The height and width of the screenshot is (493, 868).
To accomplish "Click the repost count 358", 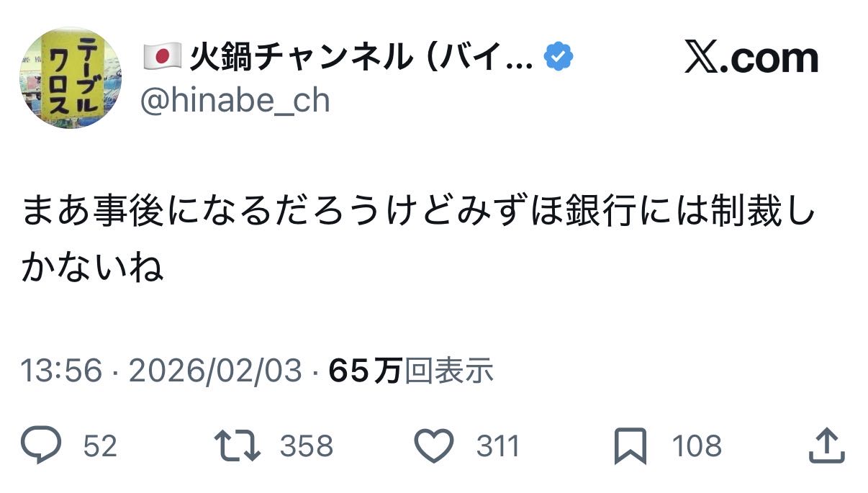I will (x=307, y=446).
